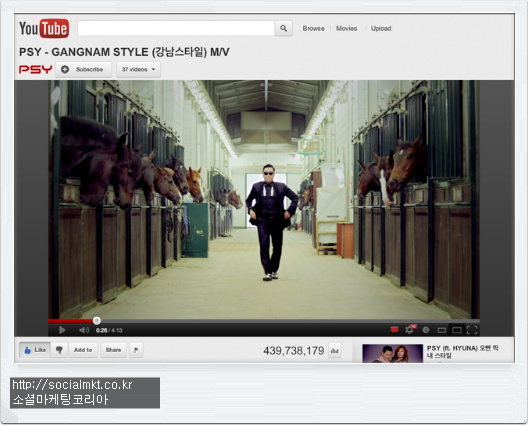Flag the video as inappropriate
The image size is (528, 425).
tap(136, 350)
